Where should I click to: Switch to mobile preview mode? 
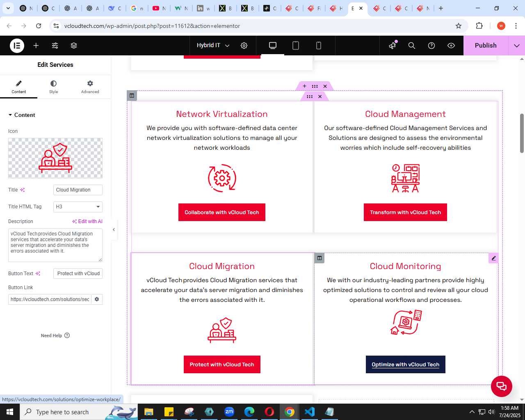coord(319,46)
